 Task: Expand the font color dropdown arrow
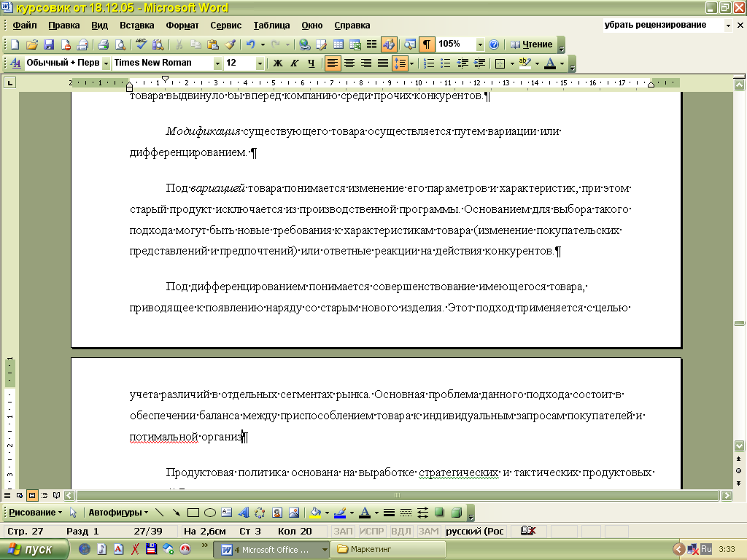[562, 63]
